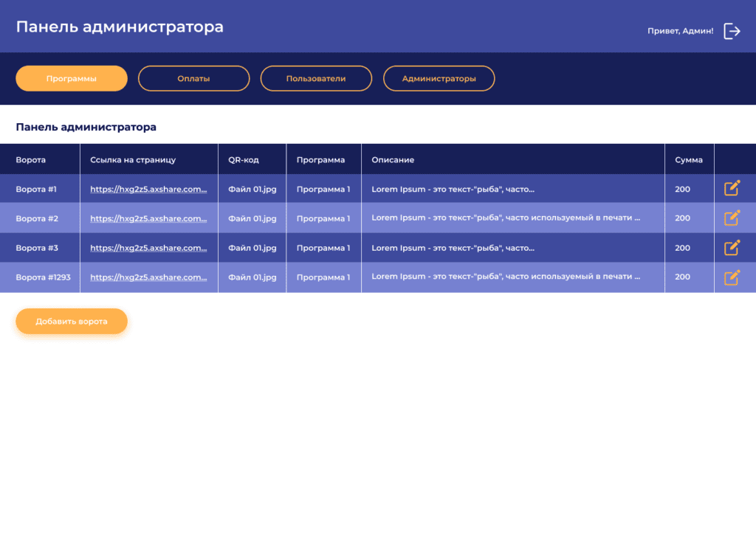The image size is (756, 537).
Task: Click the logout icon next to Привет, Админ!
Action: 732,31
